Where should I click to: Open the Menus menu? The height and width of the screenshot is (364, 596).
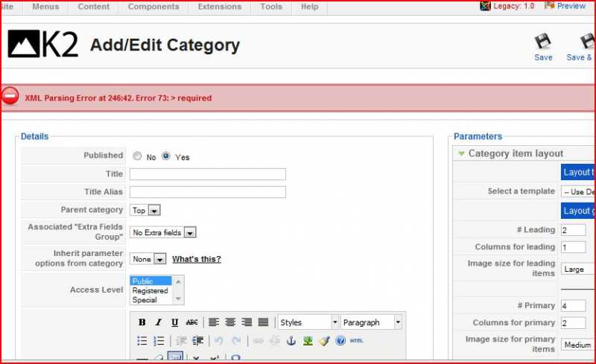pyautogui.click(x=45, y=7)
